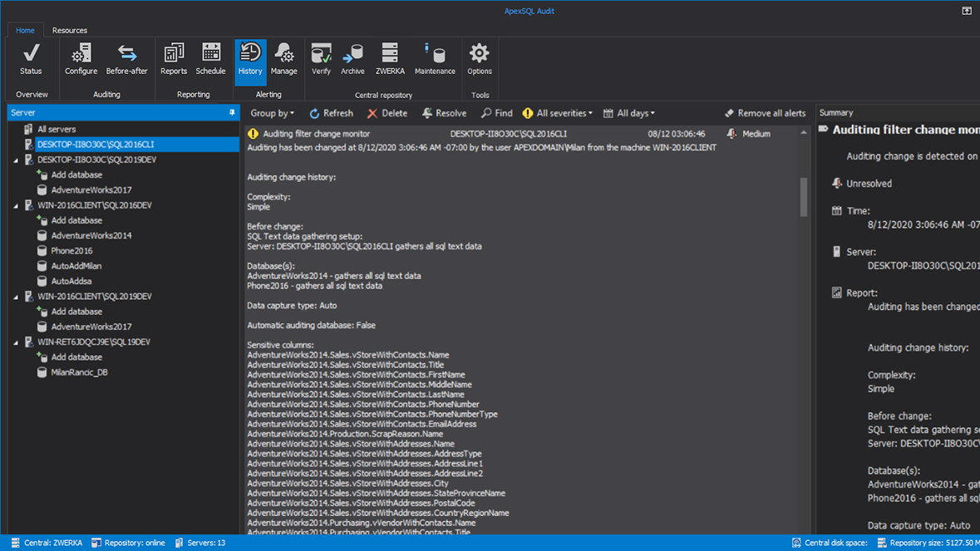Select DESKTOP-II8O30C\SQL2016CLI server

tap(95, 145)
